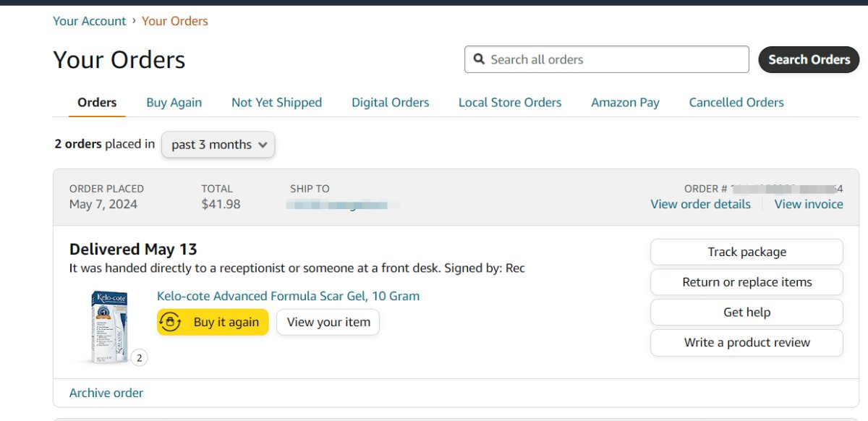Switch to the Buy Again tab

click(x=174, y=103)
